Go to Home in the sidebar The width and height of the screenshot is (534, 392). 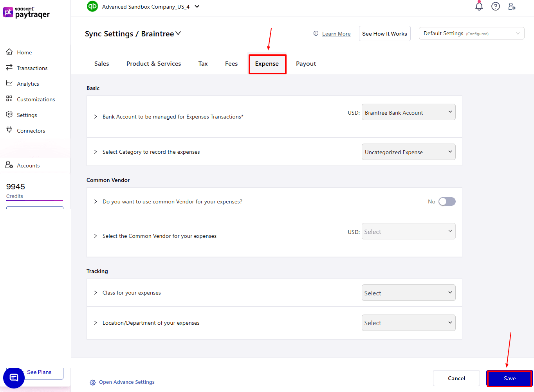click(24, 52)
